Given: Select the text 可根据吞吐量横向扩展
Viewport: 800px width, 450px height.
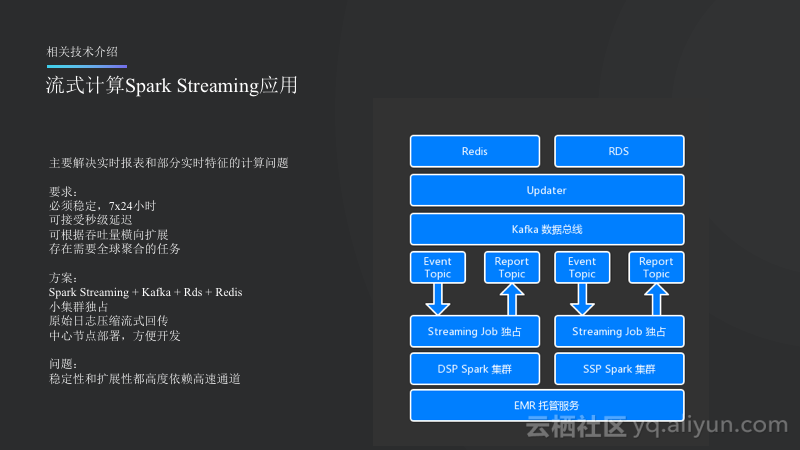Looking at the screenshot, I should pos(109,235).
